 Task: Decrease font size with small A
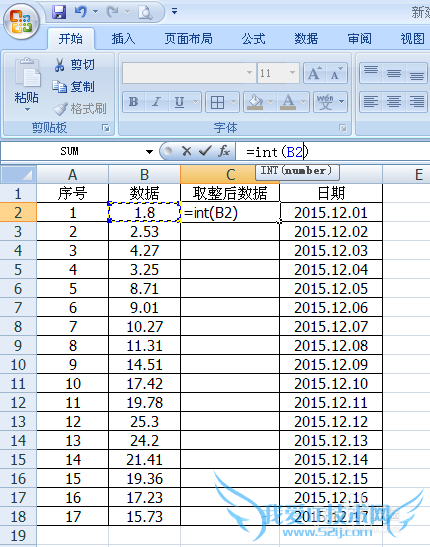point(336,73)
